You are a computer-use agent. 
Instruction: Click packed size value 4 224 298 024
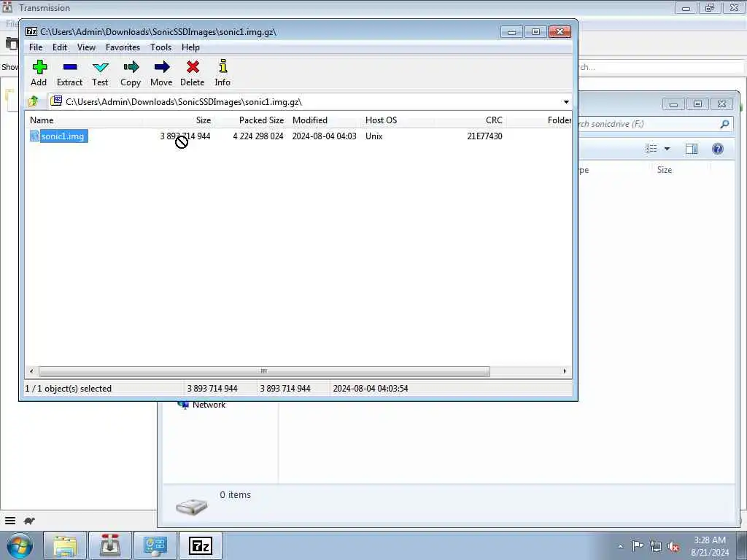click(x=258, y=136)
